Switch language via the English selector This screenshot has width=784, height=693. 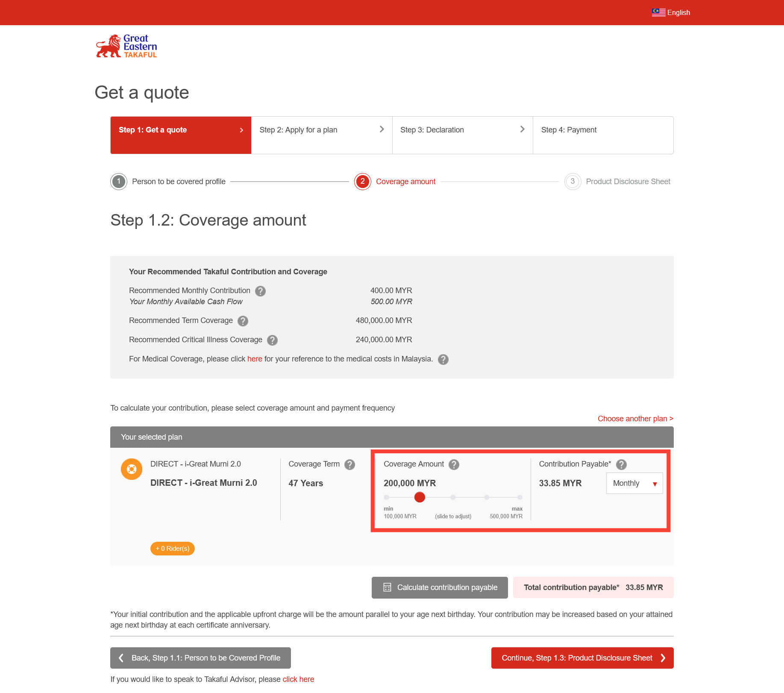point(671,12)
